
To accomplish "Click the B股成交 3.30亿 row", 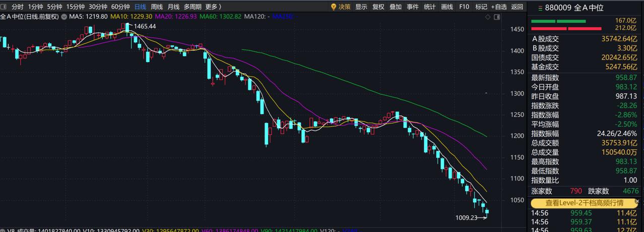I will tap(586, 48).
